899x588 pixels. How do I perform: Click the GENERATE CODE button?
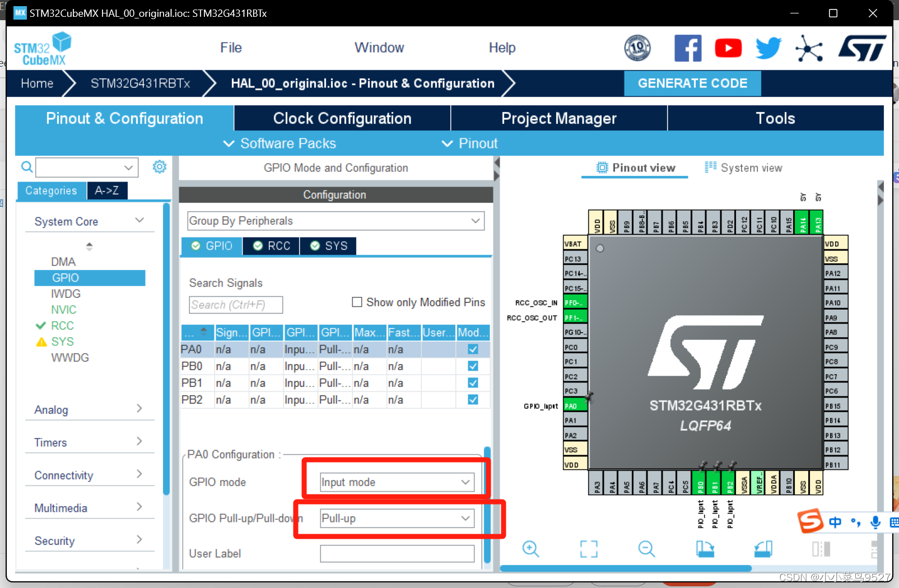coord(692,83)
